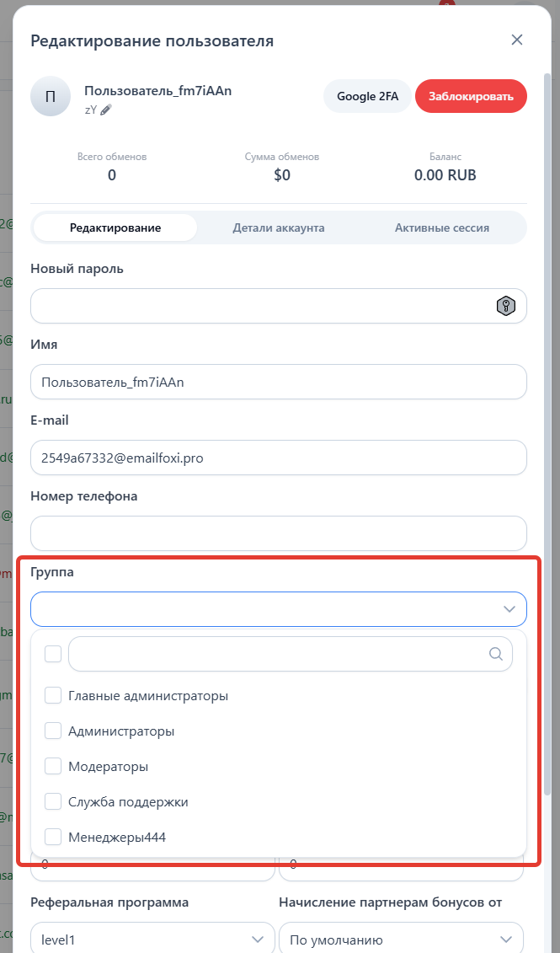The width and height of the screenshot is (560, 953).
Task: Click the Google 2FA button
Action: coord(368,96)
